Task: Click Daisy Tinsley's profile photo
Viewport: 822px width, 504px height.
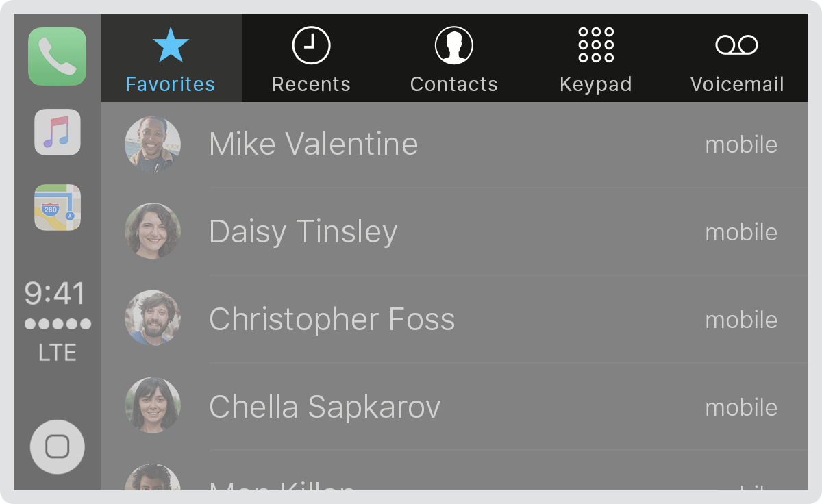Action: tap(153, 231)
